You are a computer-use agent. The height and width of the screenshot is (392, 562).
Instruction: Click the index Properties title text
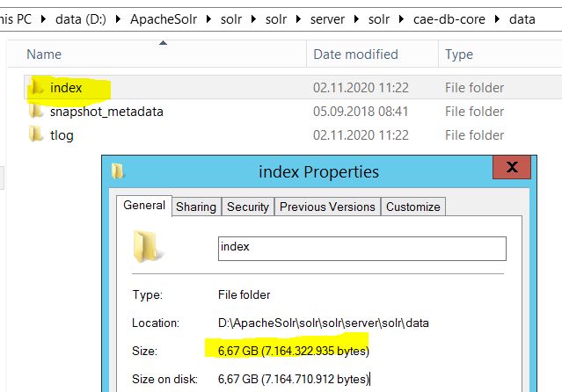tap(318, 171)
